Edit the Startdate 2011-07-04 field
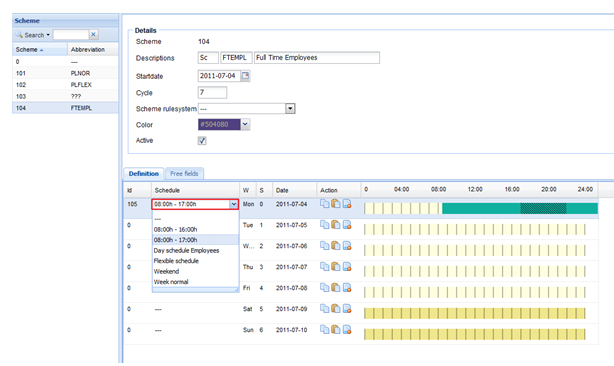The image size is (614, 366). (219, 76)
